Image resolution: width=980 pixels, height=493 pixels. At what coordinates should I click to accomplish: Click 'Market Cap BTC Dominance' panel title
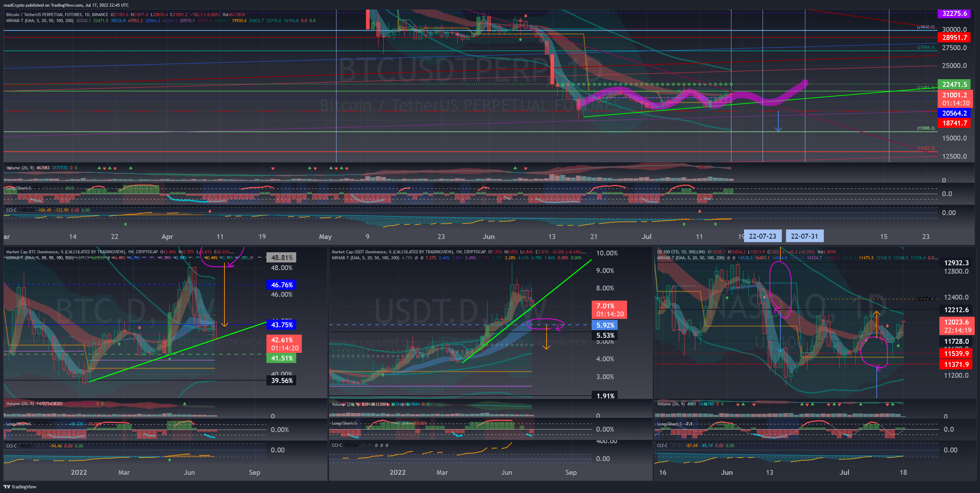[32, 252]
